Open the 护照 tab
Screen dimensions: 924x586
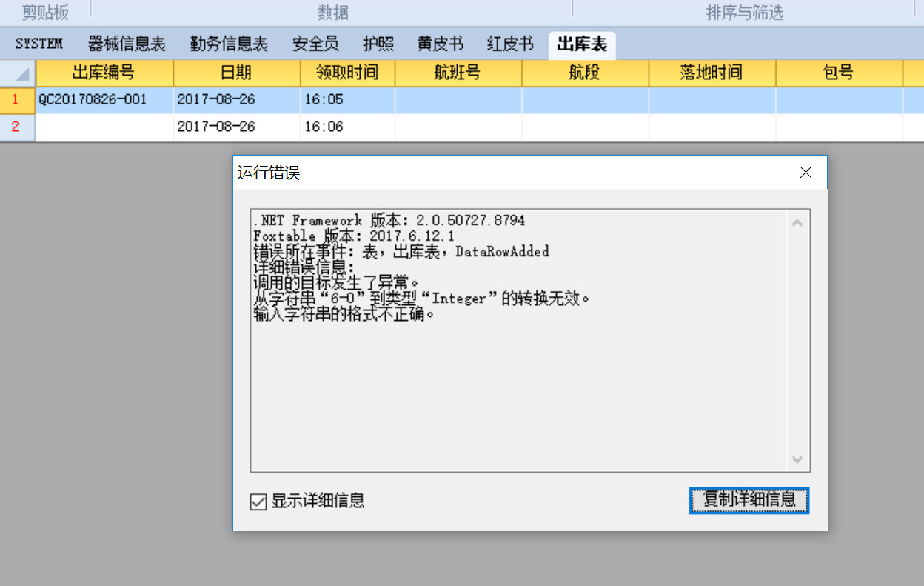tap(378, 44)
